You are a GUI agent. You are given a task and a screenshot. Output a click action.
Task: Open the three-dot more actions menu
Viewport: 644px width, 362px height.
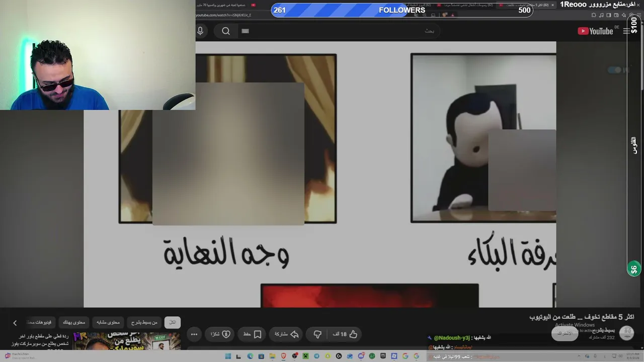coord(194,334)
